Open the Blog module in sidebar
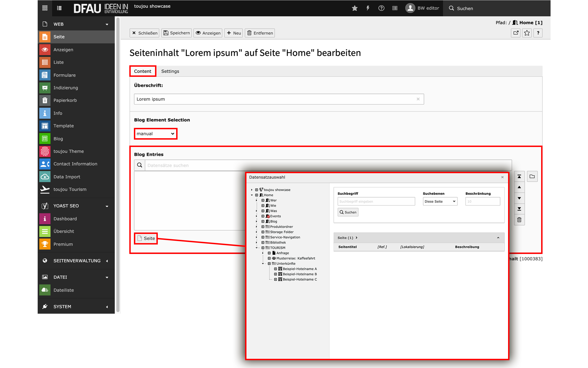The width and height of the screenshot is (588, 368). [76, 138]
